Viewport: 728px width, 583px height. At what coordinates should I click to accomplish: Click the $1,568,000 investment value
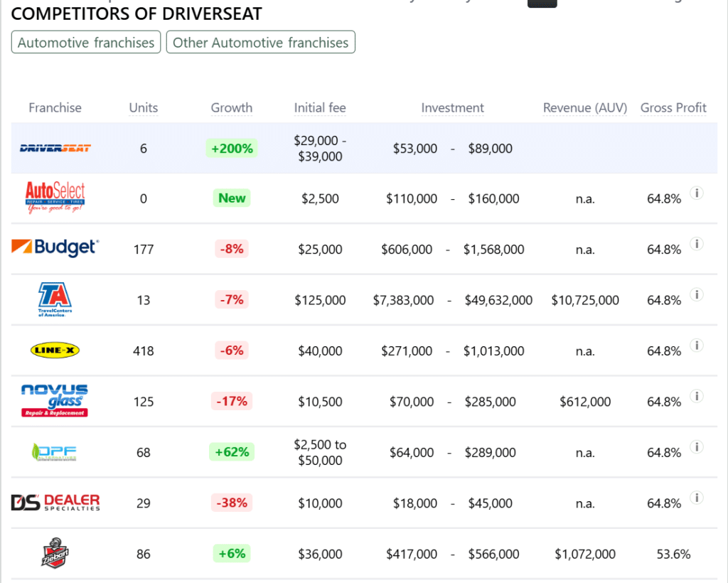(493, 250)
